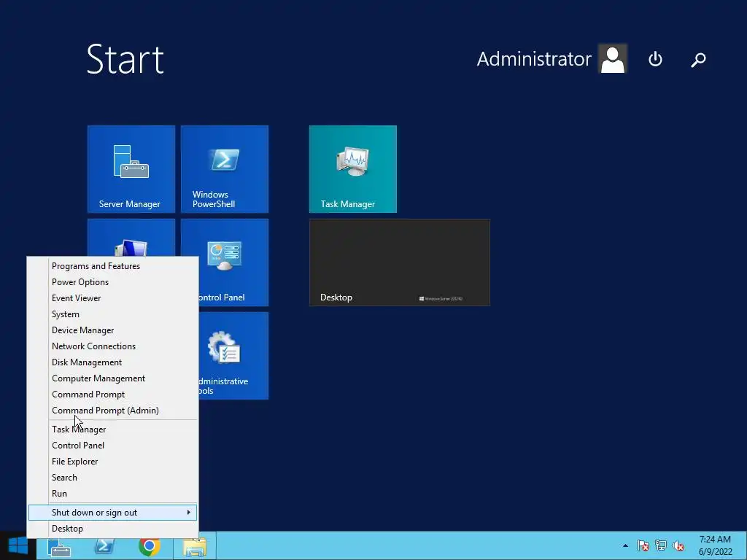Open the power options button
This screenshot has width=747, height=560.
655,59
